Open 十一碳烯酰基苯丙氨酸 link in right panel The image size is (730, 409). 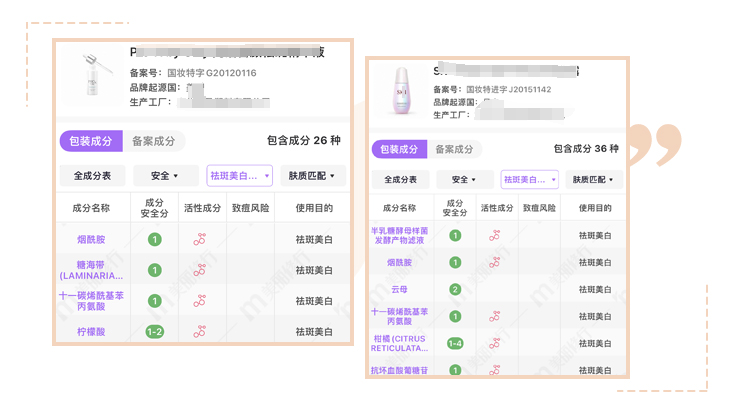click(x=399, y=316)
